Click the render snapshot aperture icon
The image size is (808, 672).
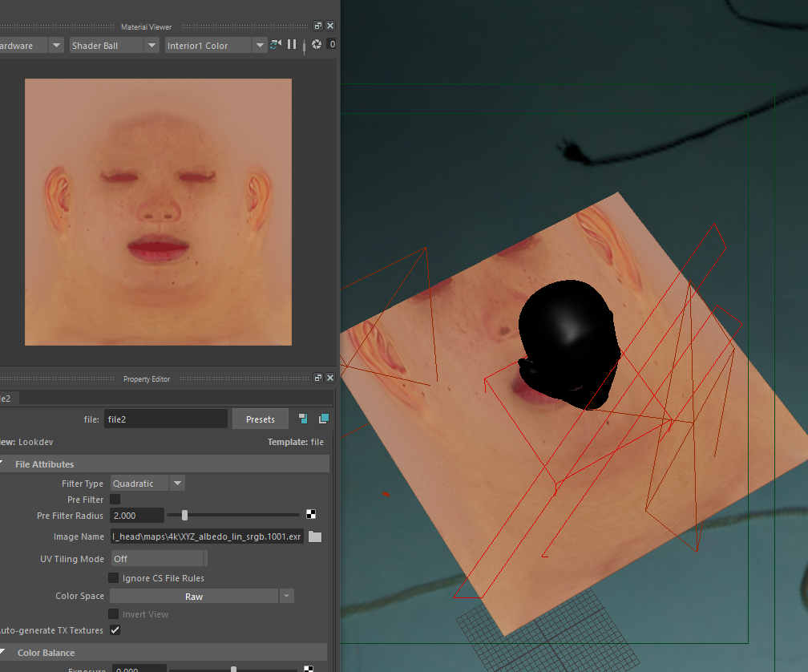[x=317, y=44]
